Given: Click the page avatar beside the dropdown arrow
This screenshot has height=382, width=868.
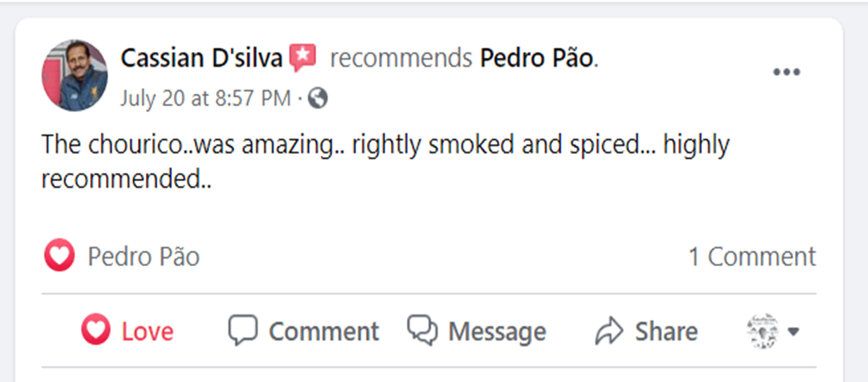Looking at the screenshot, I should tap(763, 331).
